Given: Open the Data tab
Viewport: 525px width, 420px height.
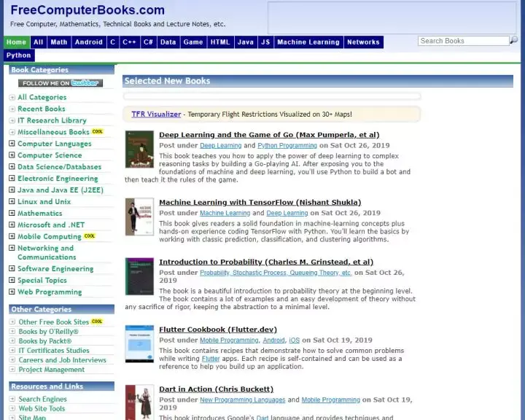Looking at the screenshot, I should 168,42.
